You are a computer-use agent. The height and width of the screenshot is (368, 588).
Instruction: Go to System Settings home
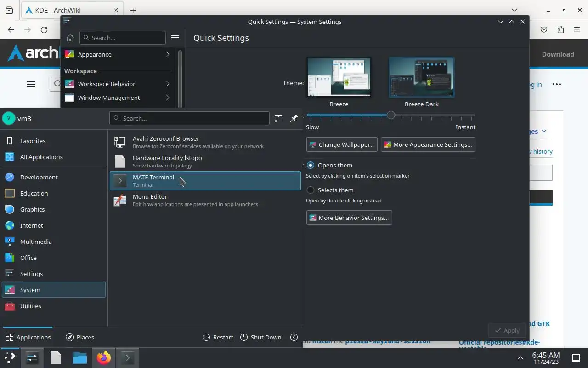pos(70,38)
